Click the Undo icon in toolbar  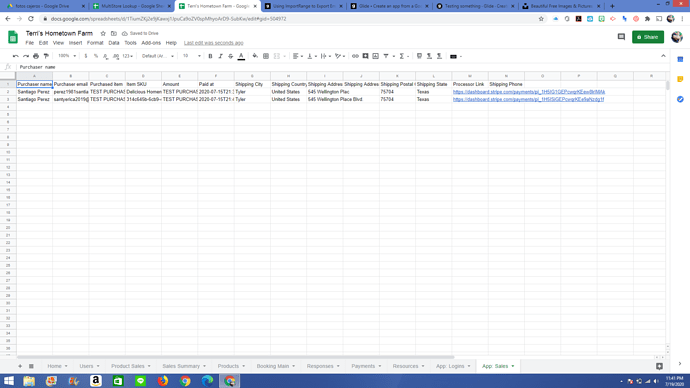(x=16, y=56)
